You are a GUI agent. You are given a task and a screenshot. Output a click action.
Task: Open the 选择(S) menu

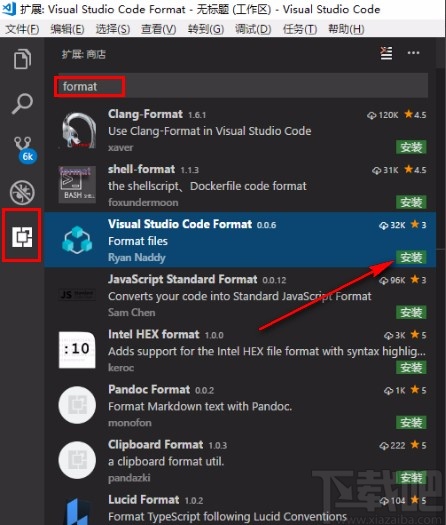113,29
